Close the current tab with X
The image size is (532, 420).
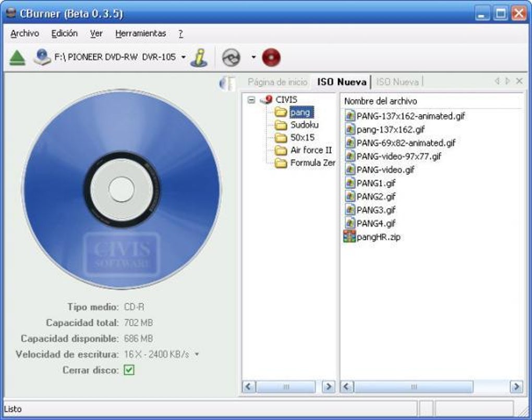(519, 81)
